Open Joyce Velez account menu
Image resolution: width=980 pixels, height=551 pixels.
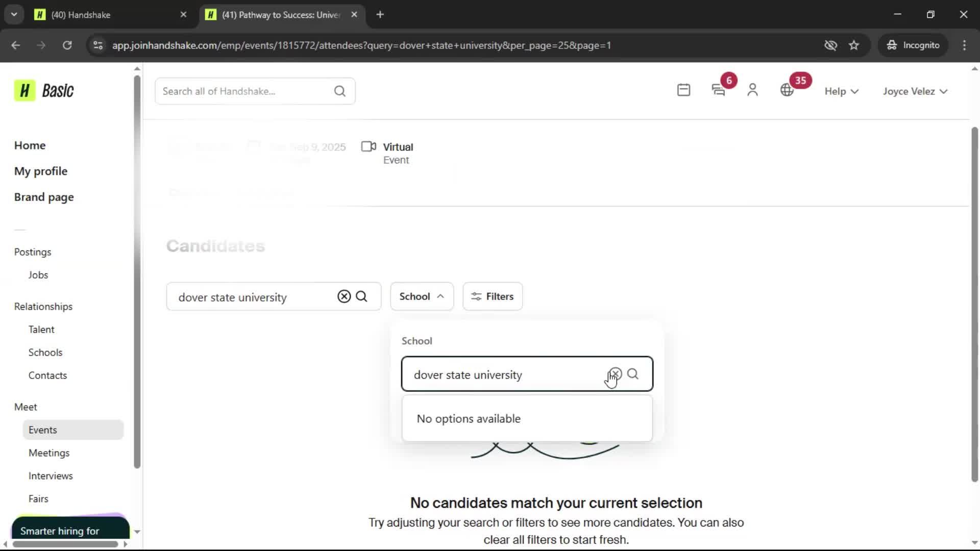tap(915, 91)
